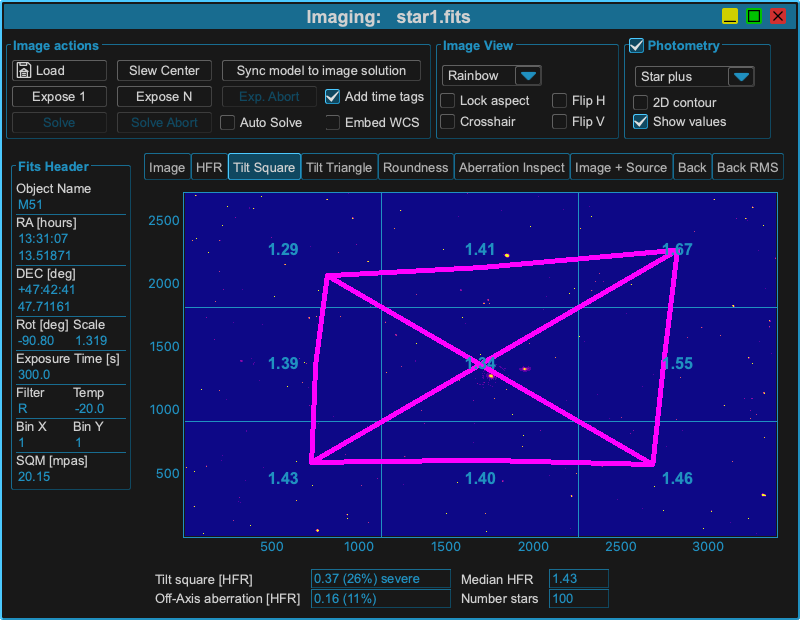The width and height of the screenshot is (800, 620).
Task: Click the DEC value +47:42:41
Action: (46, 290)
